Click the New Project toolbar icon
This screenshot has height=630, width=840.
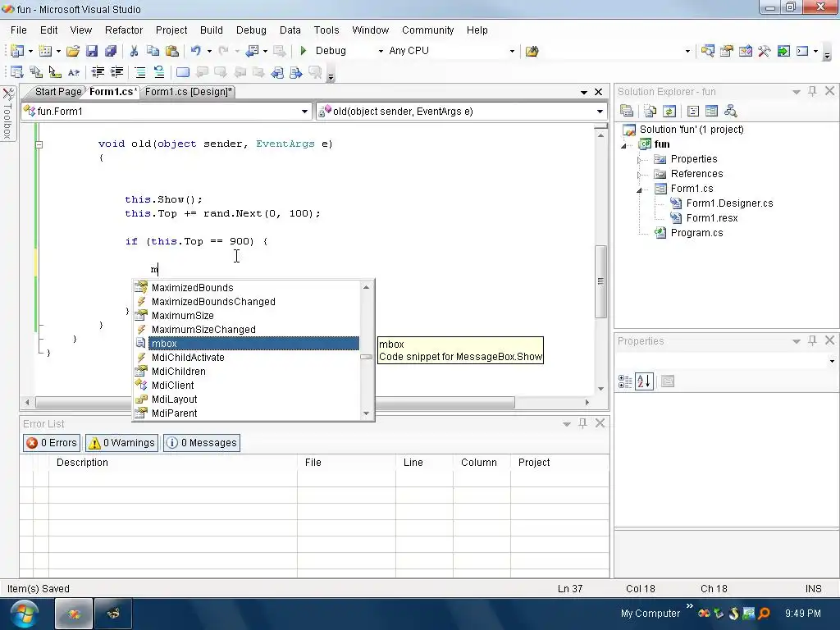click(x=17, y=51)
